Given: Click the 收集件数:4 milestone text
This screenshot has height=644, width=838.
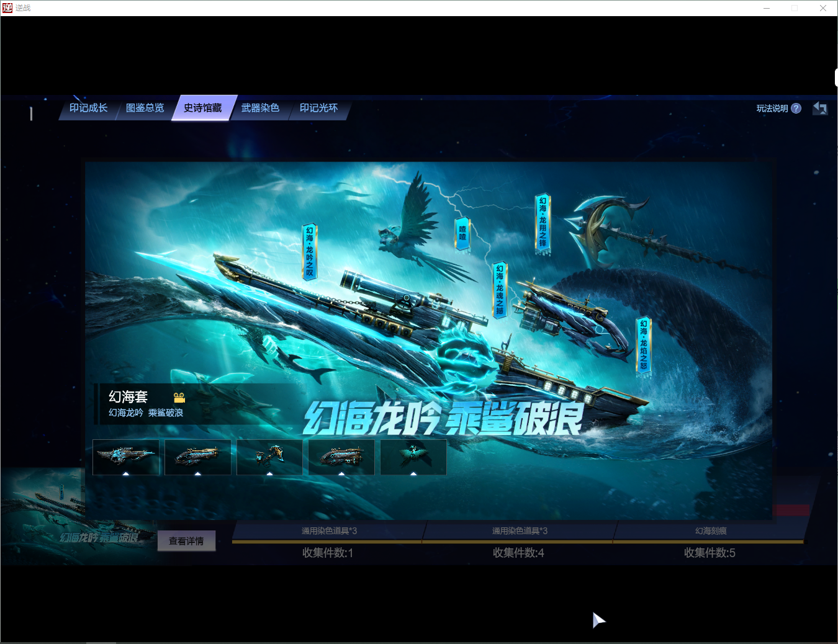Looking at the screenshot, I should [518, 553].
